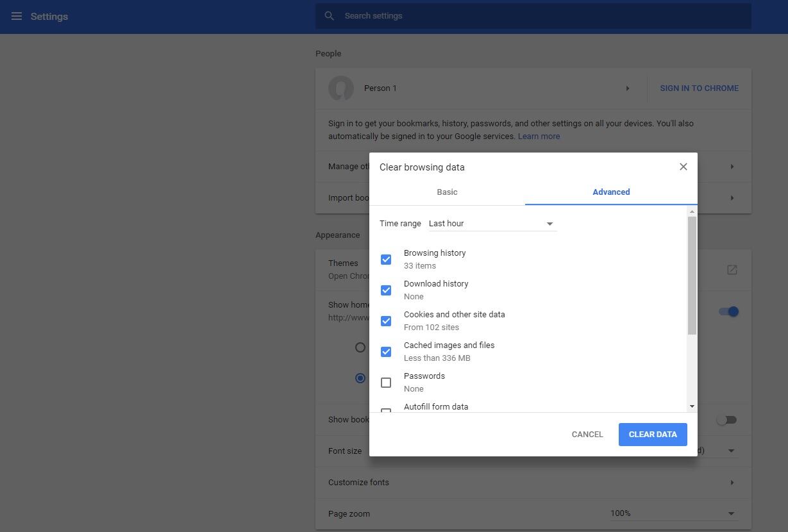The image size is (788, 532).
Task: Switch to the Basic tab
Action: click(447, 192)
